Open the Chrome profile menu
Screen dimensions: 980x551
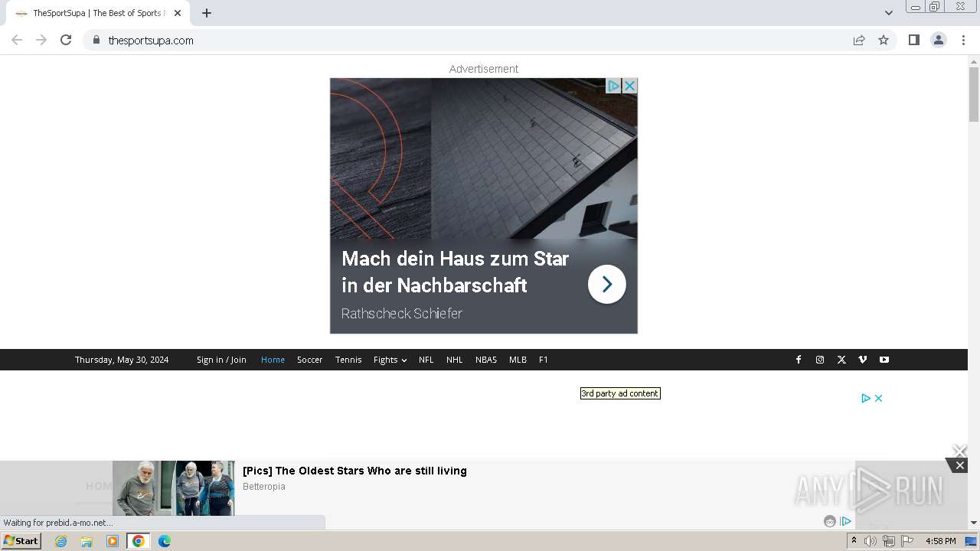(x=939, y=40)
